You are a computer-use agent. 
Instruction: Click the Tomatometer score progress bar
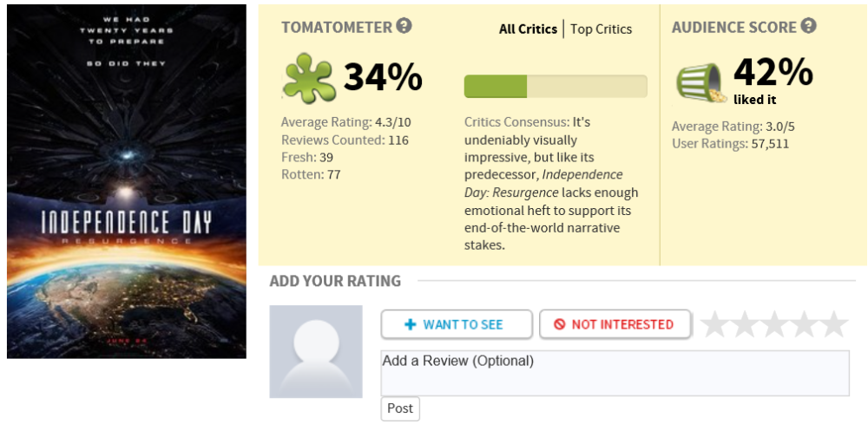[556, 86]
